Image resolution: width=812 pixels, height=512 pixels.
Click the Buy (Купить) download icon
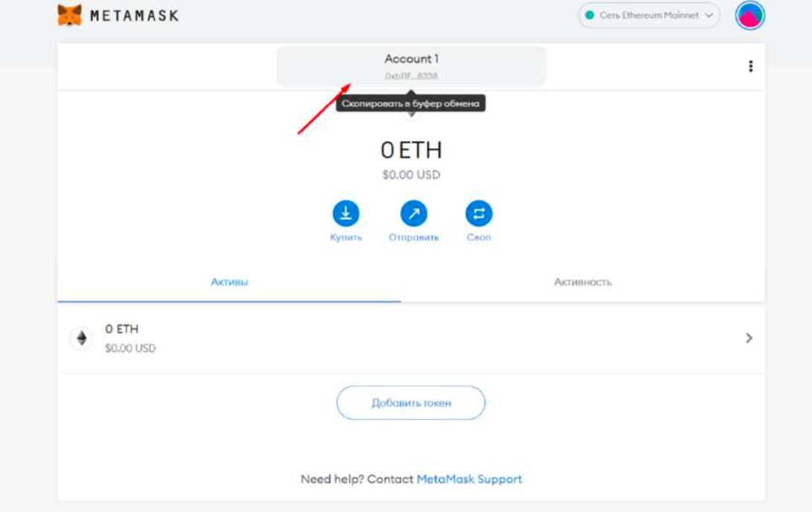point(346,213)
